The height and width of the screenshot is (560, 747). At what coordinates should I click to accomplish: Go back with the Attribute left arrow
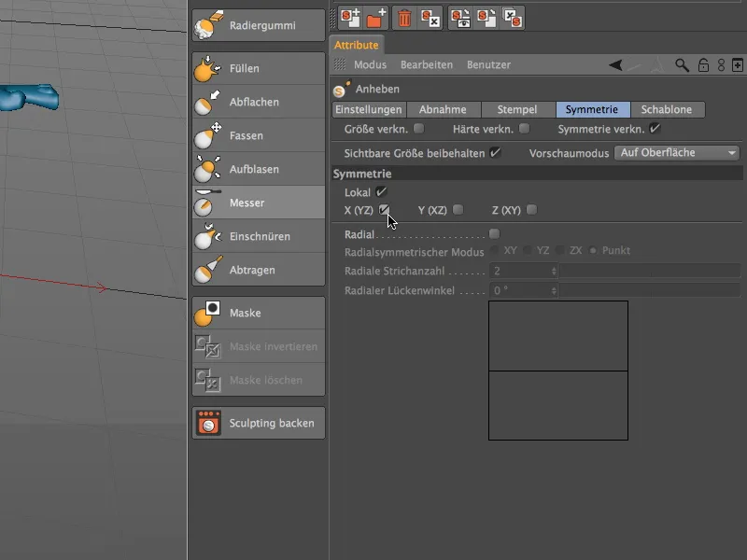tap(615, 64)
